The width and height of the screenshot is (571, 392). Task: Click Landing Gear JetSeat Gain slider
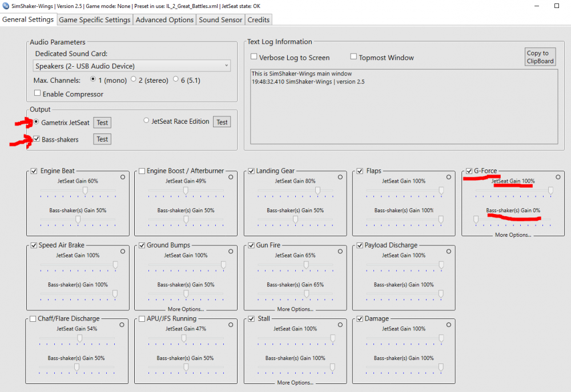tap(295, 191)
